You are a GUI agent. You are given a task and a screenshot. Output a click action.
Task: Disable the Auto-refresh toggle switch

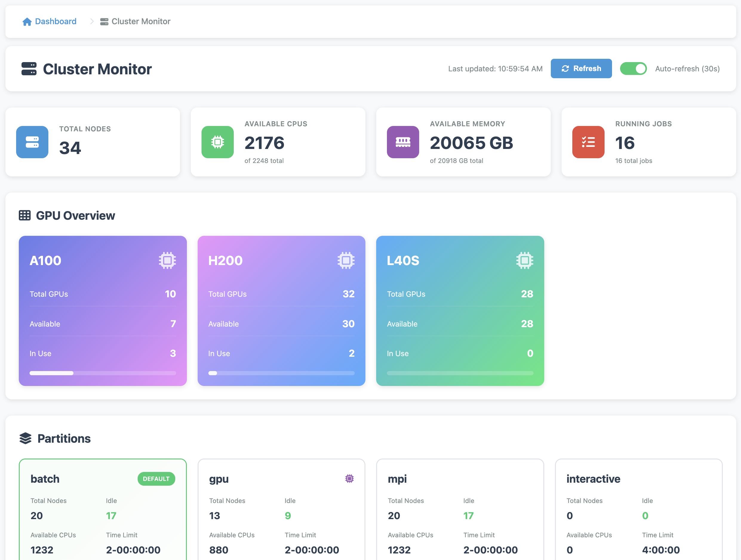633,69
